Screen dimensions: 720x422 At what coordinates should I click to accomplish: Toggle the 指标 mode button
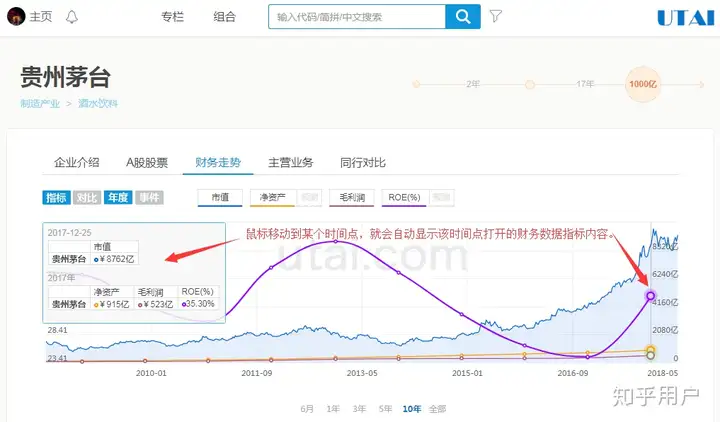point(56,197)
